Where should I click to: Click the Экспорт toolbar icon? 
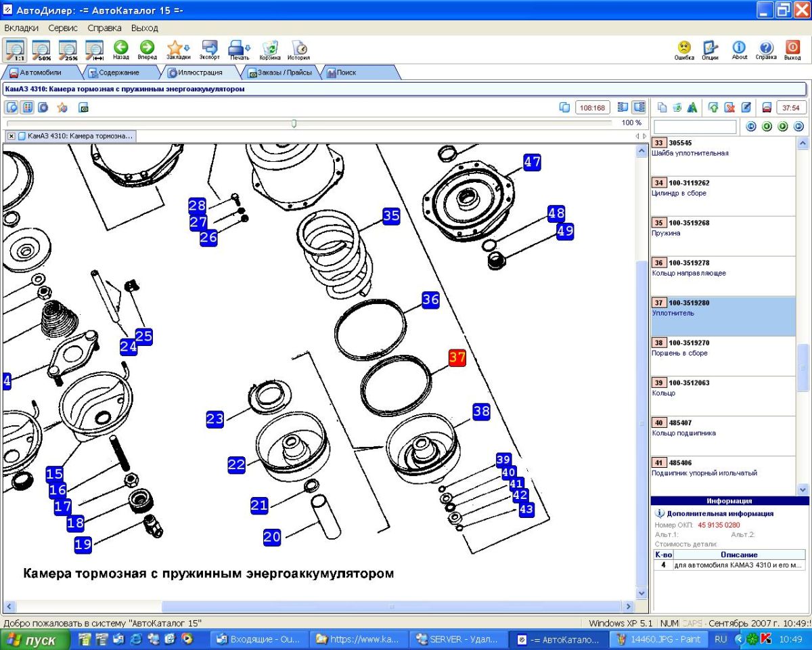click(x=210, y=49)
